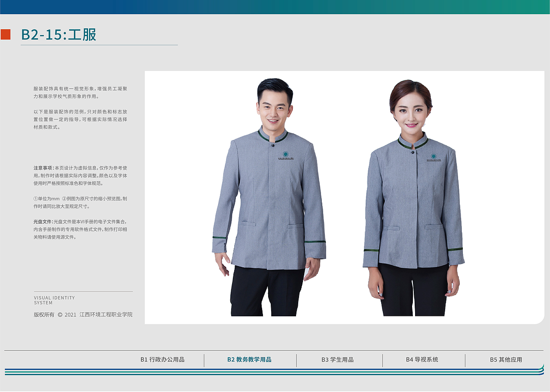Open the B5 其他应用 section
This screenshot has height=392, width=550.
point(507,360)
